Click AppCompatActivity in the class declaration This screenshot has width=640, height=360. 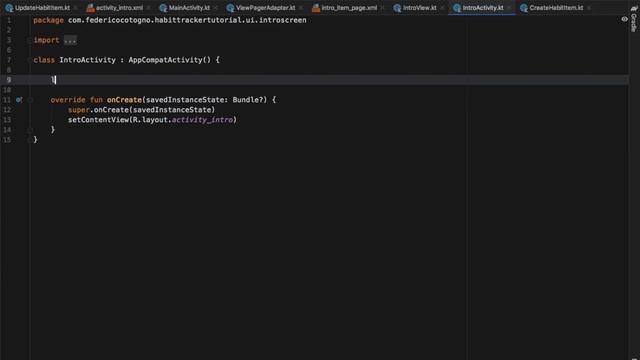(165, 60)
